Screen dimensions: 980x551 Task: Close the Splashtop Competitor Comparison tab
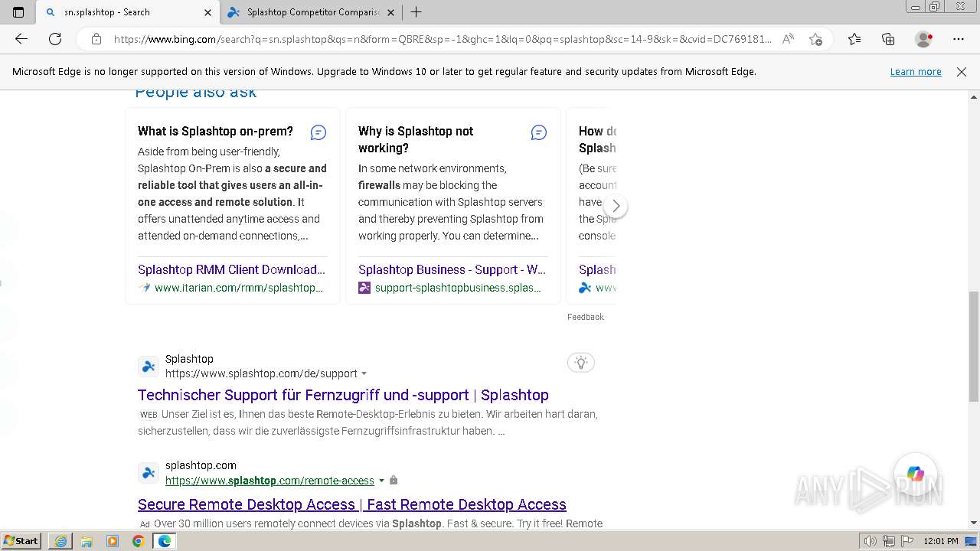point(390,12)
